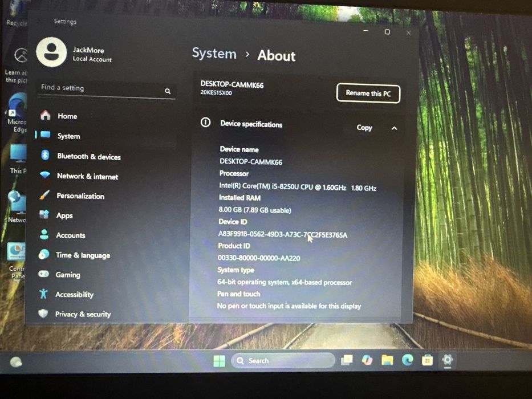Select the Network desktop icon
This screenshot has width=532, height=399.
pyautogui.click(x=17, y=207)
